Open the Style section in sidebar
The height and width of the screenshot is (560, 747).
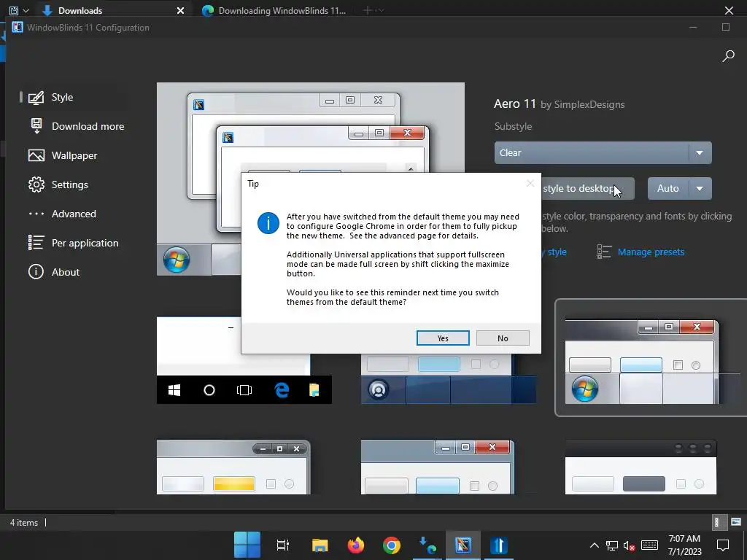74,97
